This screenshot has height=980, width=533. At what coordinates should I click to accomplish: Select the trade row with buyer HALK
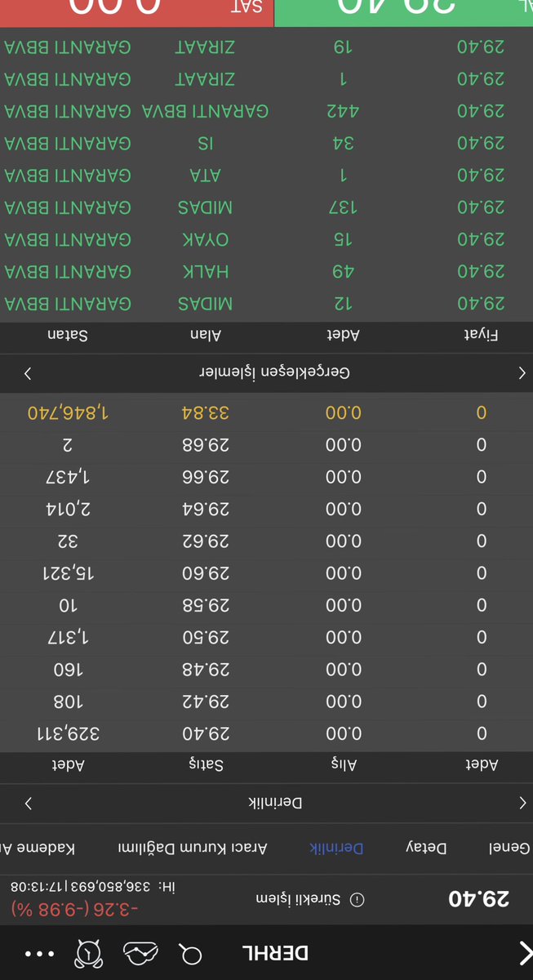(x=266, y=271)
